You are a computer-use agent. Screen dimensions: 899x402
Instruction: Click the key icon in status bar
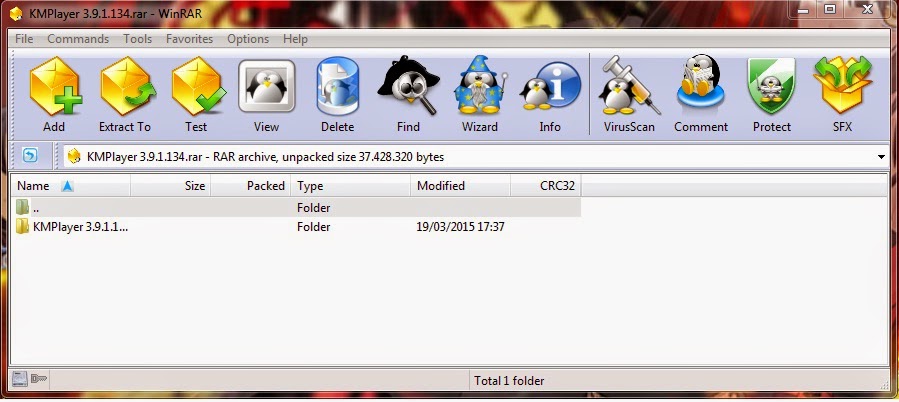pyautogui.click(x=39, y=378)
